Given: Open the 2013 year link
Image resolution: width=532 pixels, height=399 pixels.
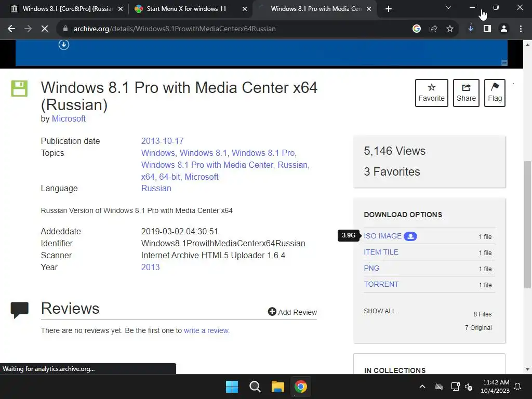Looking at the screenshot, I should tap(150, 268).
